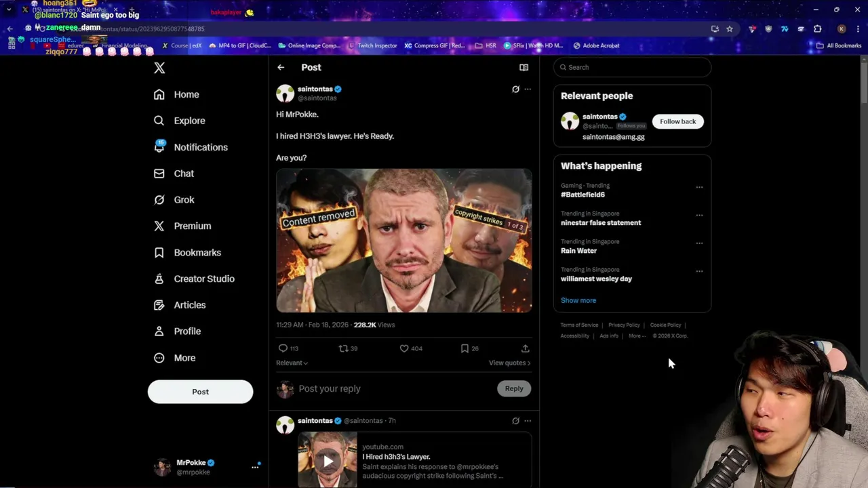Viewport: 868px width, 488px height.
Task: Bookmark the post with 26 bookmarks
Action: coord(465,348)
